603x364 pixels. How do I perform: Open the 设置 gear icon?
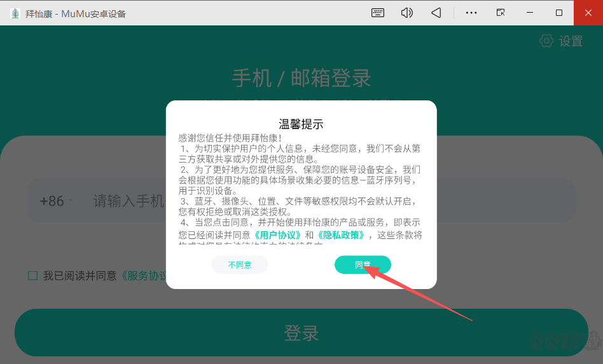point(546,41)
